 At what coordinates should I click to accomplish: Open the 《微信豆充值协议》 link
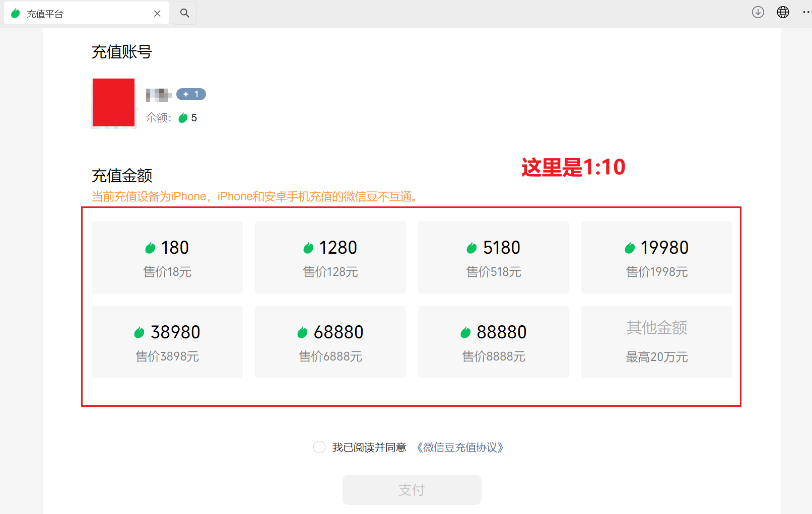click(x=460, y=447)
